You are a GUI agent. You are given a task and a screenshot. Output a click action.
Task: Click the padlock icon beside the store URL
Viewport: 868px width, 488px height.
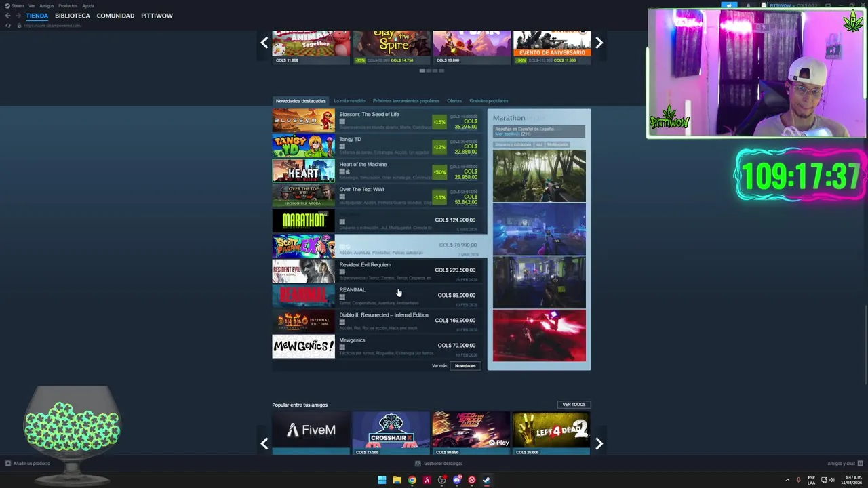coord(19,26)
